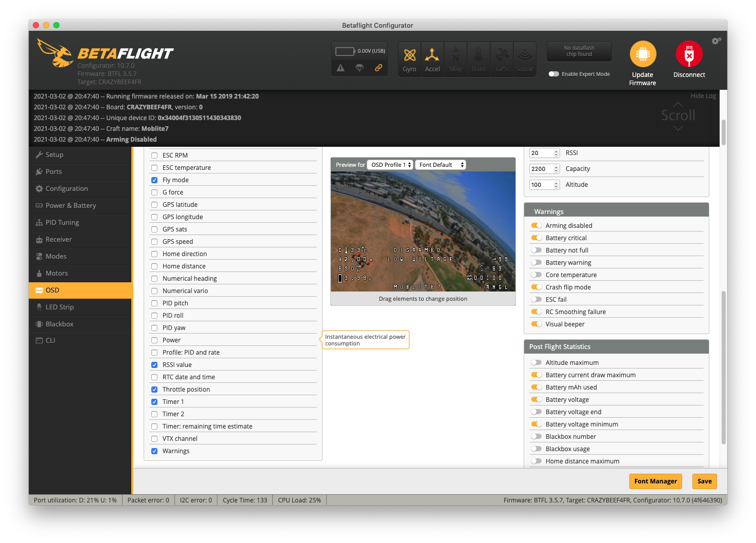Click the Receiver icon in sidebar
This screenshot has height=543, width=756.
39,239
